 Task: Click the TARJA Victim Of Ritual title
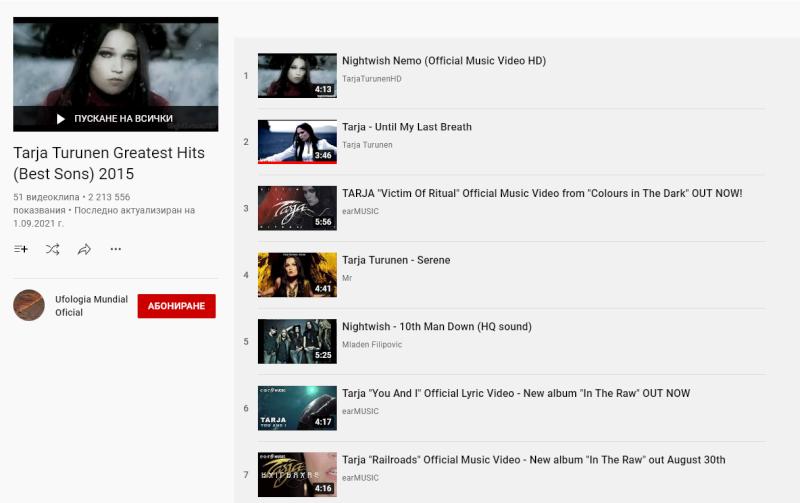click(542, 193)
